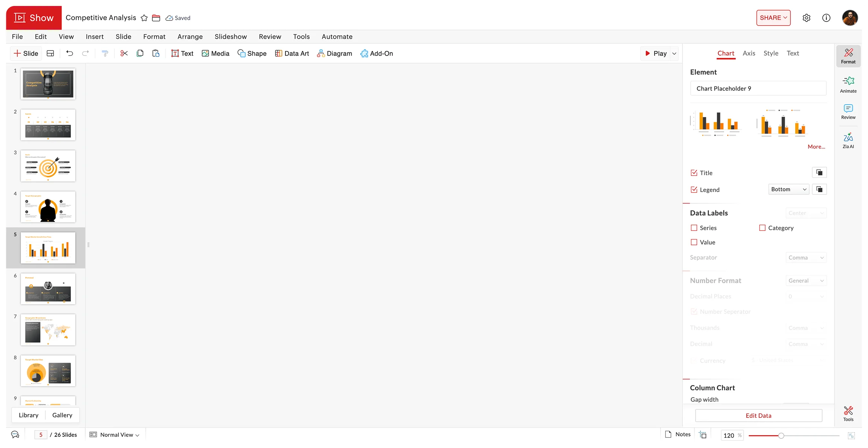Open the Legend position Bottom dropdown
868x448 pixels.
point(788,190)
